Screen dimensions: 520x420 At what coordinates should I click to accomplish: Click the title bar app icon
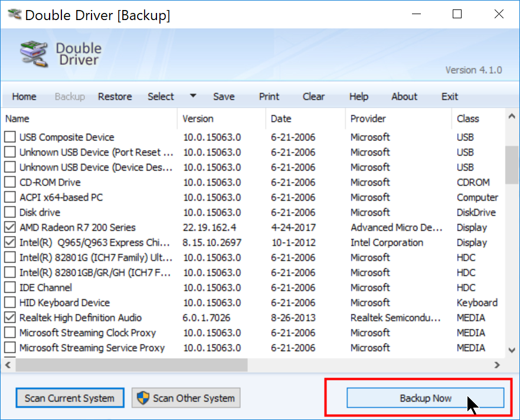coord(15,14)
